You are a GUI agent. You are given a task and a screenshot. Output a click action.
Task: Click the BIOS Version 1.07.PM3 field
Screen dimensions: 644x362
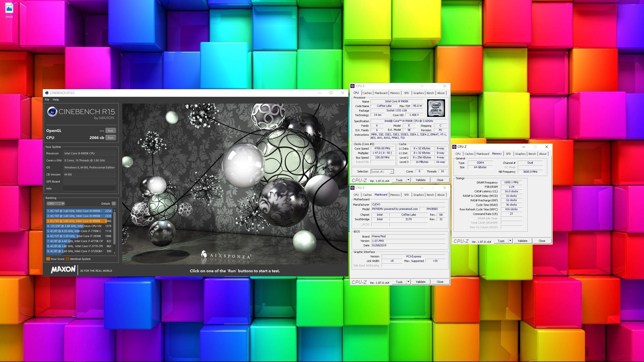point(408,241)
